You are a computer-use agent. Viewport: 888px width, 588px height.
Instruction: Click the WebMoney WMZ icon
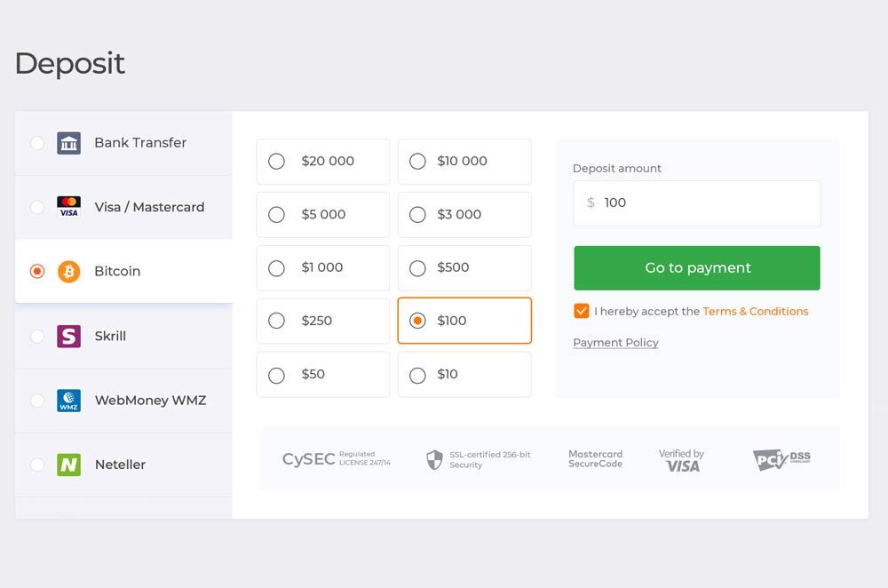tap(68, 401)
